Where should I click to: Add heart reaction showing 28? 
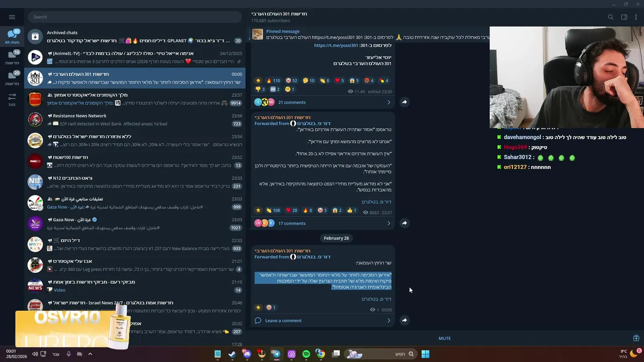(291, 210)
